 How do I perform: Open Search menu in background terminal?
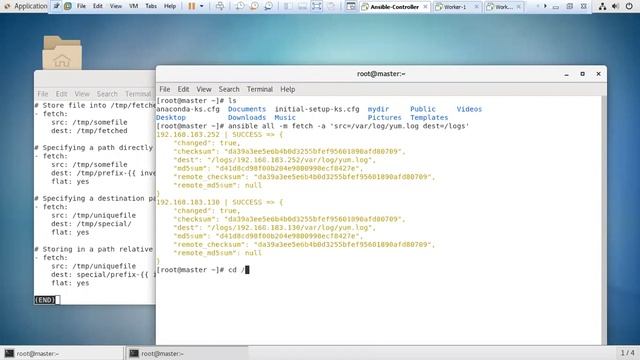107,94
